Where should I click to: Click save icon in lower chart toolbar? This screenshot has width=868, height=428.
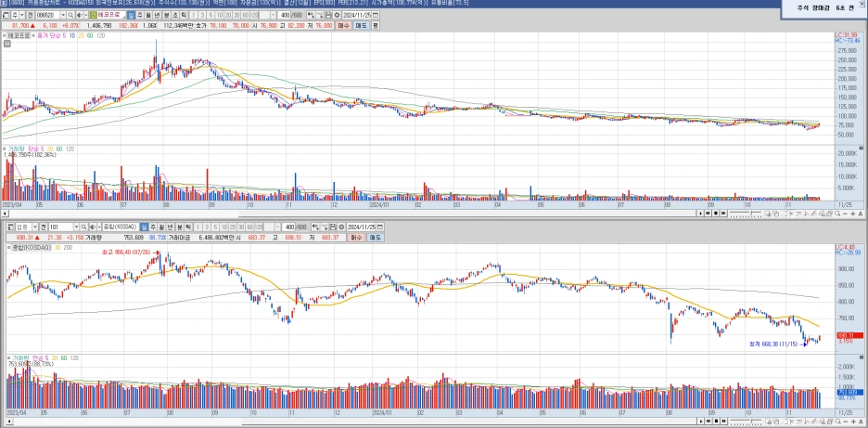coord(333,227)
